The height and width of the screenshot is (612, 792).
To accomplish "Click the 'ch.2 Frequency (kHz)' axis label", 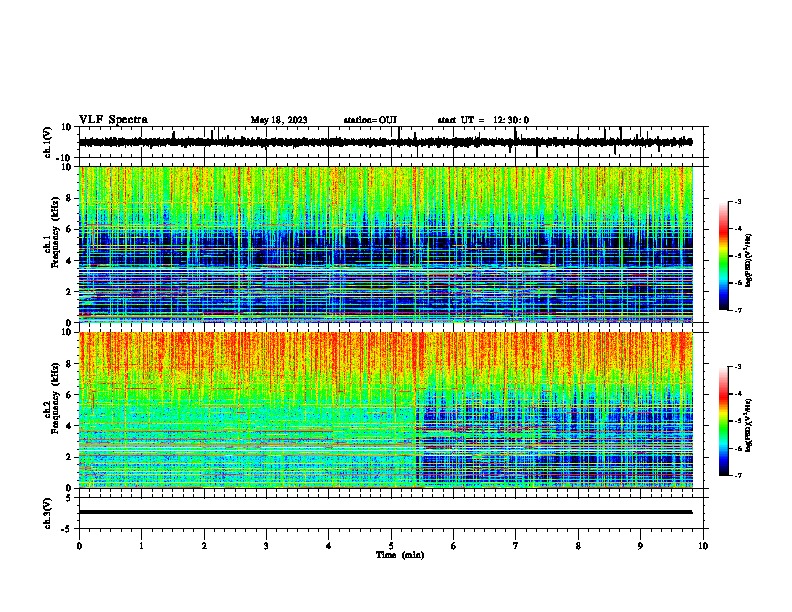I will coord(51,398).
